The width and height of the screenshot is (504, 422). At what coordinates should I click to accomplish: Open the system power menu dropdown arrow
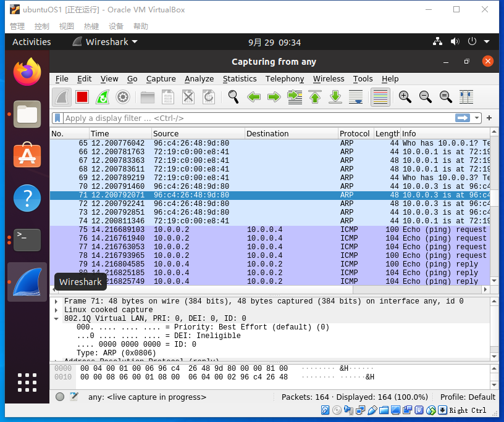(x=487, y=42)
